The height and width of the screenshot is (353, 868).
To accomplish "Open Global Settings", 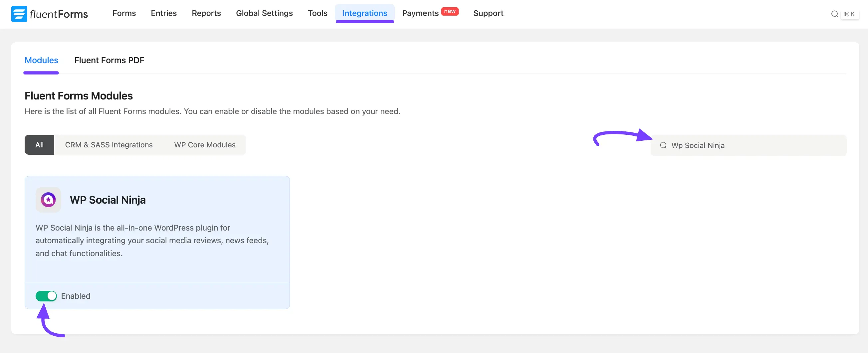I will (264, 13).
